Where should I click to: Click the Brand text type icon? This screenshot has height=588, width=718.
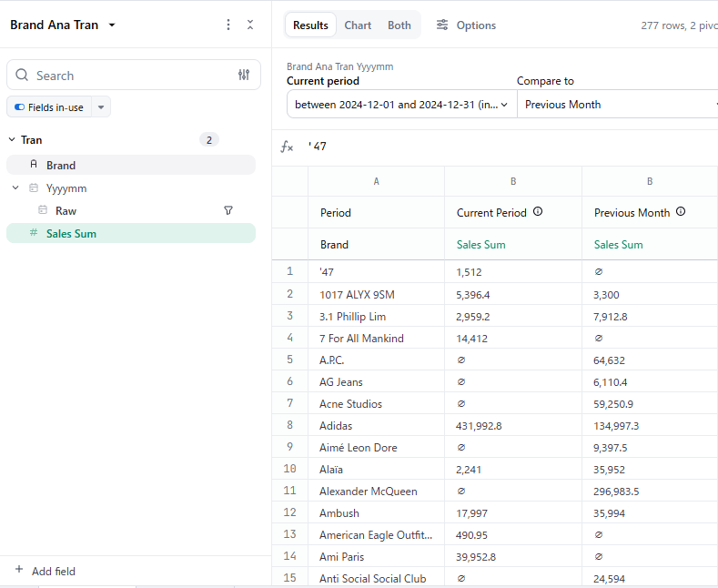pos(34,164)
